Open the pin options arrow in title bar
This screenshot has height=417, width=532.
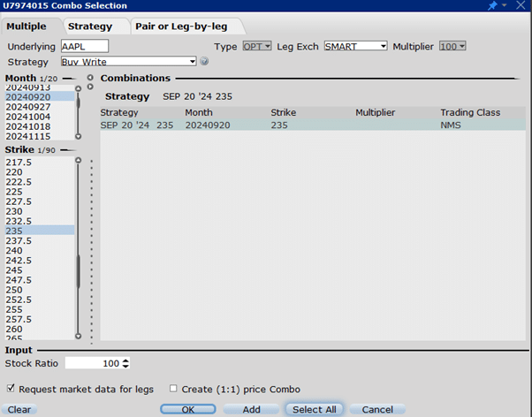505,5
